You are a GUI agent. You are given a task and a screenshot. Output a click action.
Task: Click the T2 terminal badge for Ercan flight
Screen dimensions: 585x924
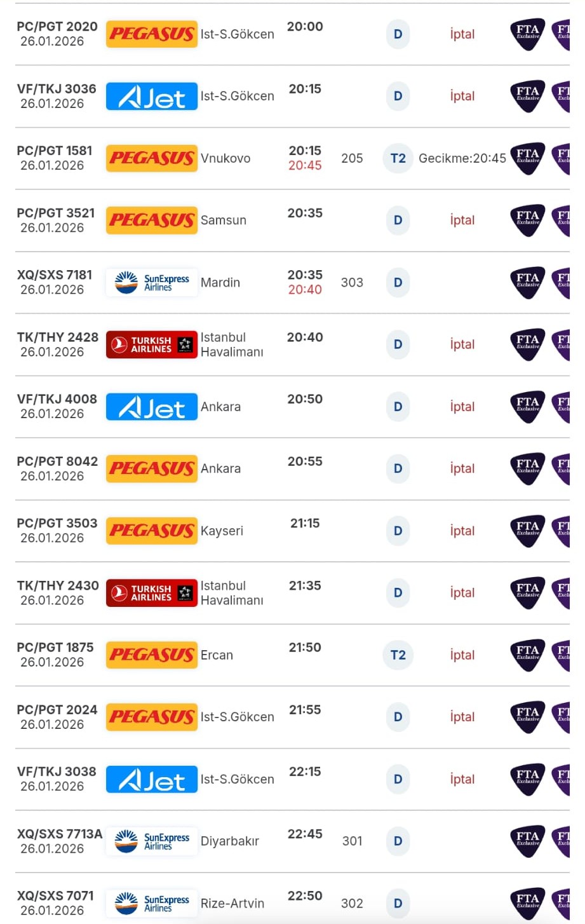point(398,655)
